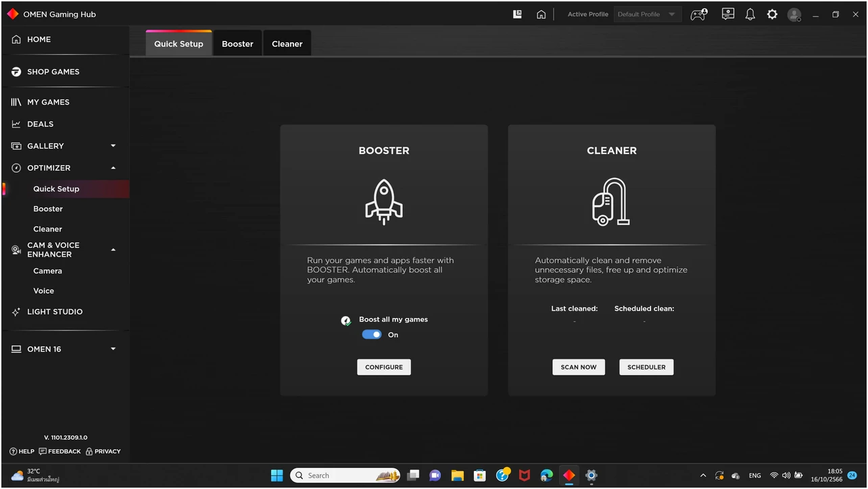Click the OMEN logo in title bar
This screenshot has height=489, width=868.
12,14
